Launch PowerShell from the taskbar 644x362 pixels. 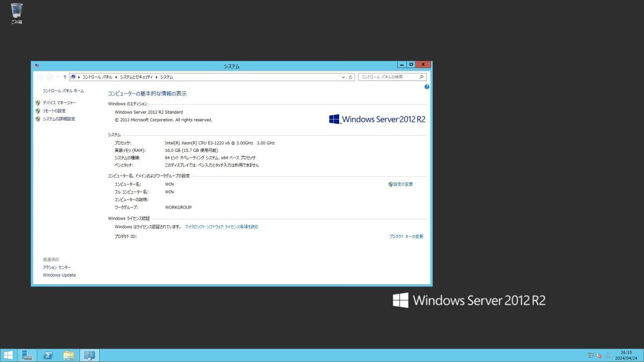point(48,355)
